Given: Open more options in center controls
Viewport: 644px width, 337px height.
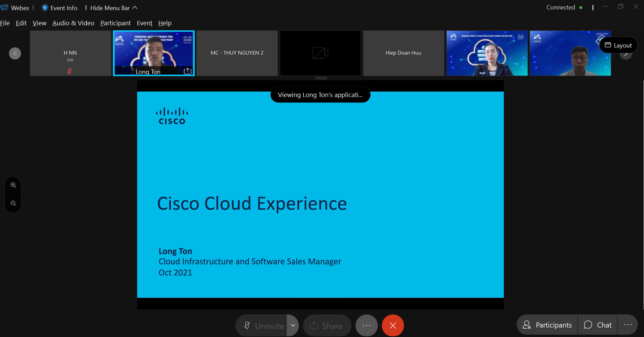Looking at the screenshot, I should pos(367,326).
